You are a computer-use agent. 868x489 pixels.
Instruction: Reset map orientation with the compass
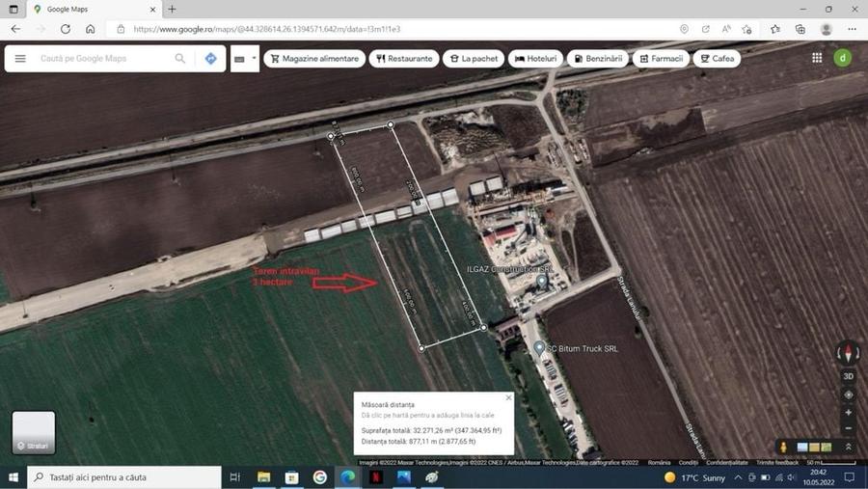848,352
